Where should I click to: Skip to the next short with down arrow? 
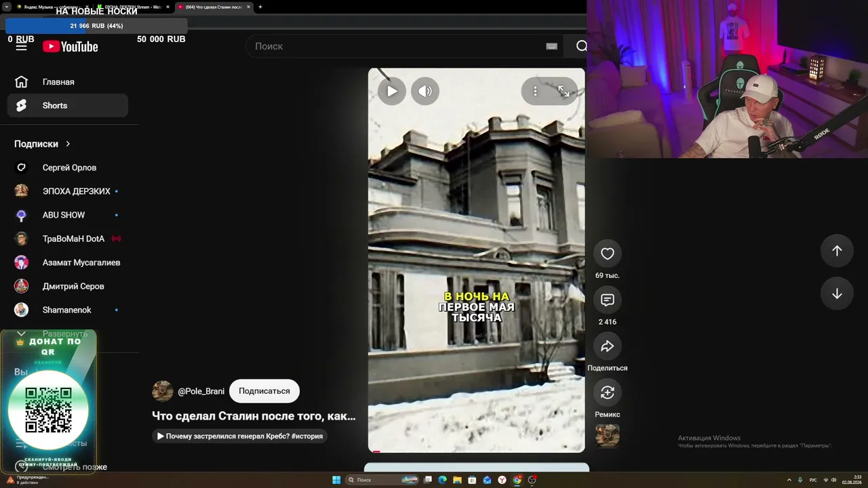(x=837, y=293)
